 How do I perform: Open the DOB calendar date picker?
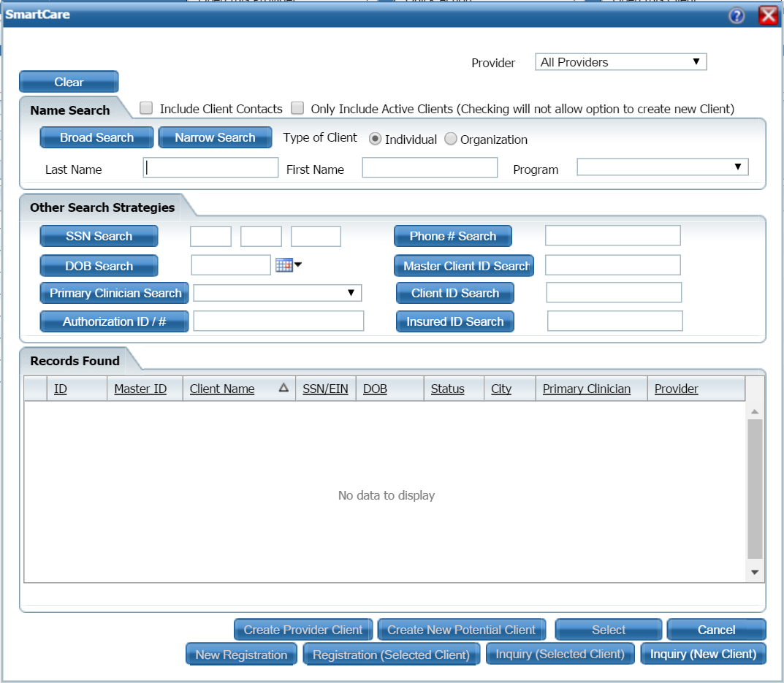284,265
